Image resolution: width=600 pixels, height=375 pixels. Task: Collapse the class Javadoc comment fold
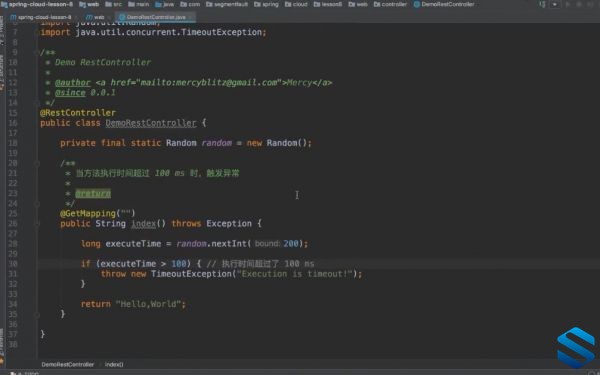(x=37, y=52)
